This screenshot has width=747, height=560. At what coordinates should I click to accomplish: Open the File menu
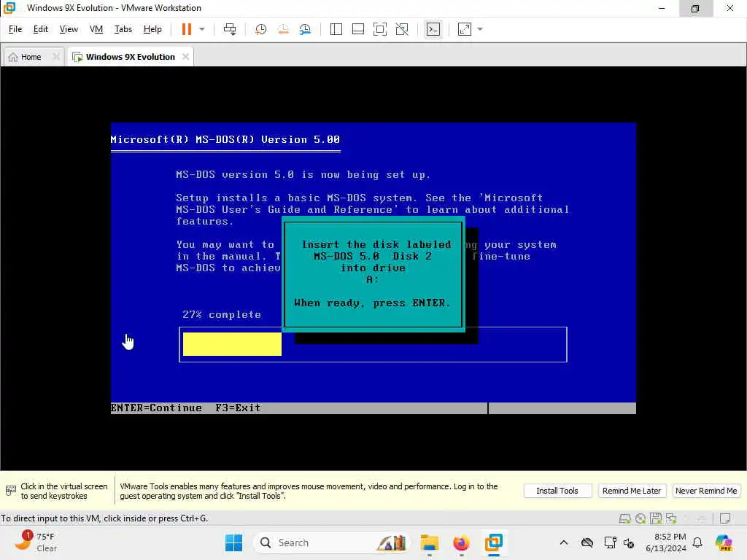pyautogui.click(x=15, y=29)
